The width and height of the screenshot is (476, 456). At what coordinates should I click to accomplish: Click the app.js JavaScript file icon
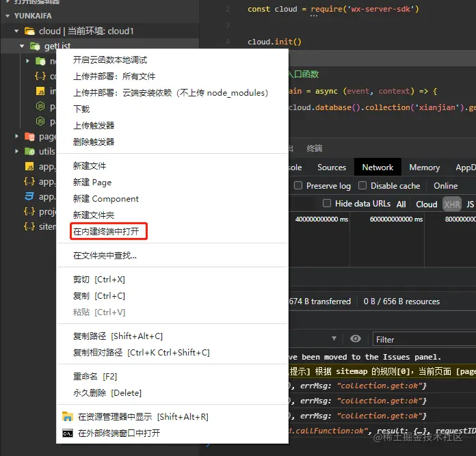click(x=29, y=166)
